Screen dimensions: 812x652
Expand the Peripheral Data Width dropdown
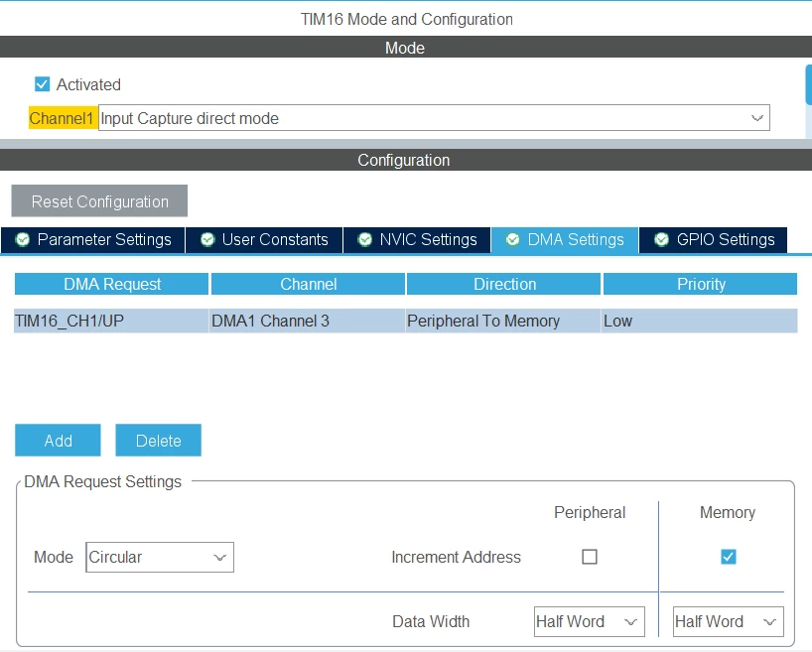click(590, 621)
